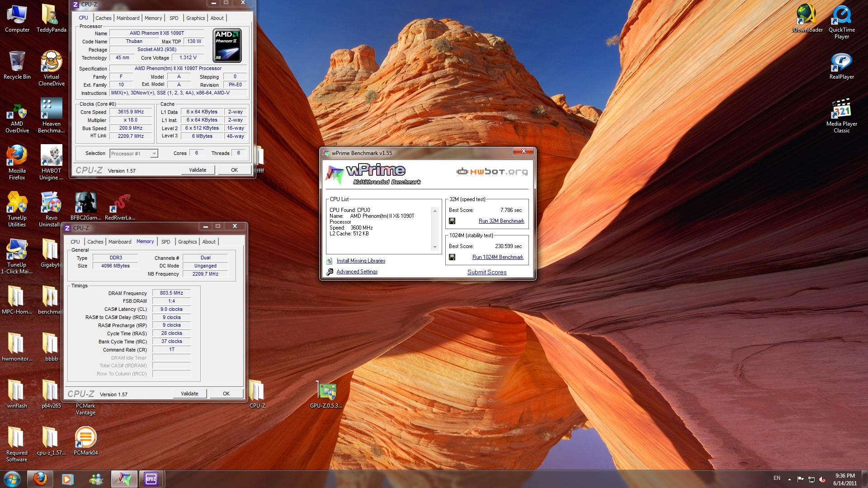Open Virtual CloneDrive desktop icon
868x488 pixels.
(51, 68)
